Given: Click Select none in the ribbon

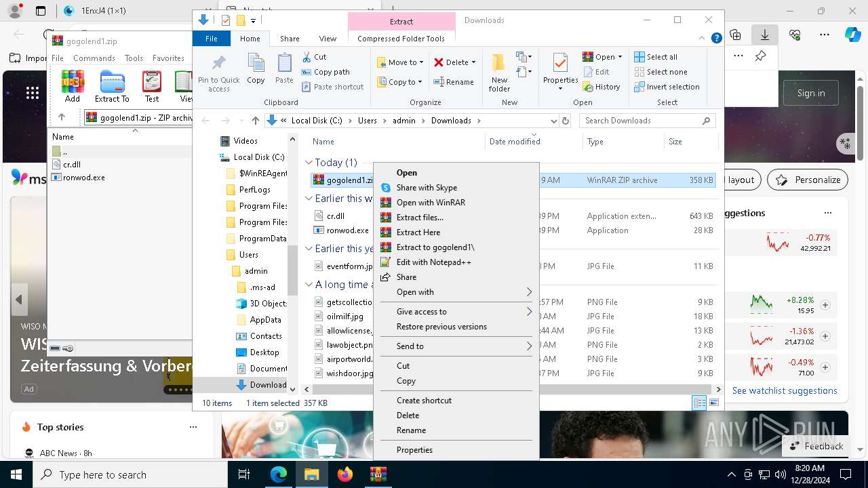Looking at the screenshot, I should pyautogui.click(x=660, y=72).
